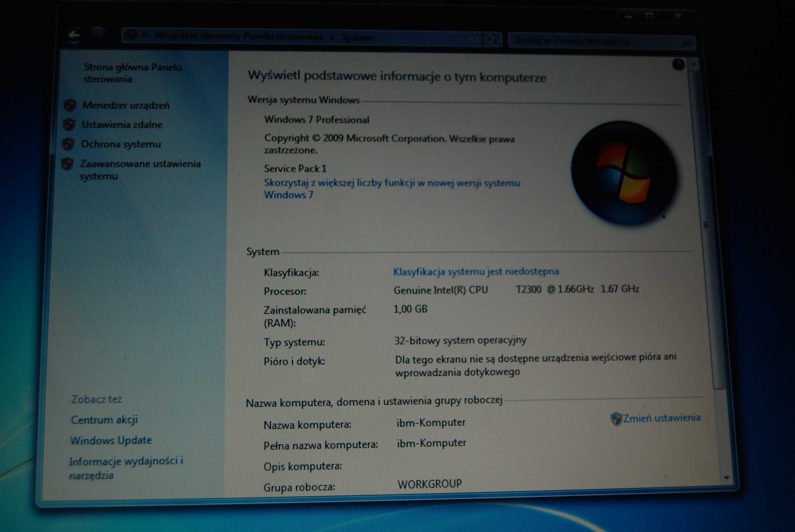
Task: Click the shield icon next to Zmień ustawienia
Action: (616, 419)
